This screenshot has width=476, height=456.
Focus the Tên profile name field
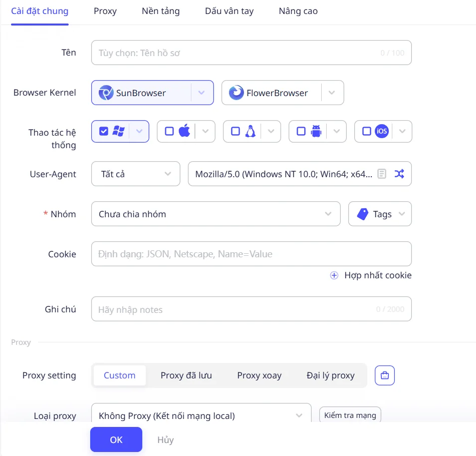tap(252, 53)
